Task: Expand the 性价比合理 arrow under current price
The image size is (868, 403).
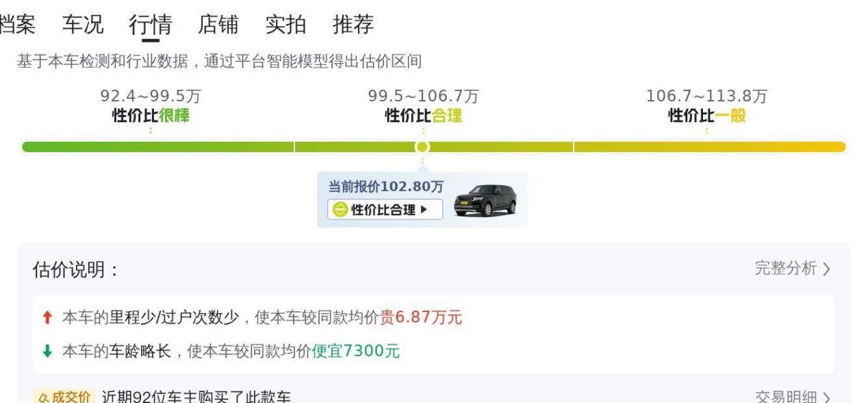Action: pos(424,210)
